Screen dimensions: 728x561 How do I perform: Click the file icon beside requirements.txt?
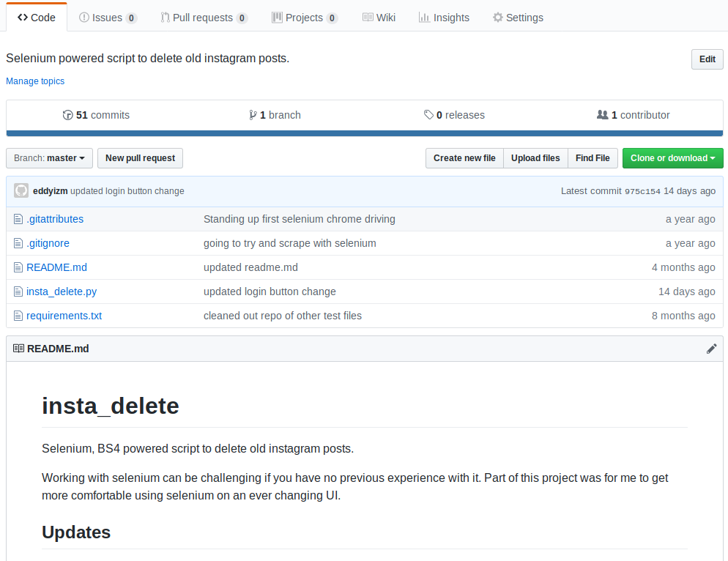(18, 316)
